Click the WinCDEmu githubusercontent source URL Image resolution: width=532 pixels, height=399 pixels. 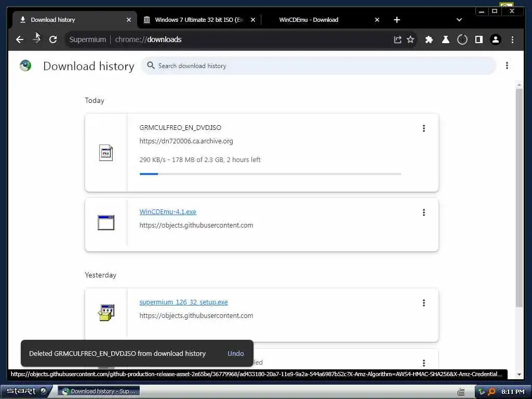(196, 225)
